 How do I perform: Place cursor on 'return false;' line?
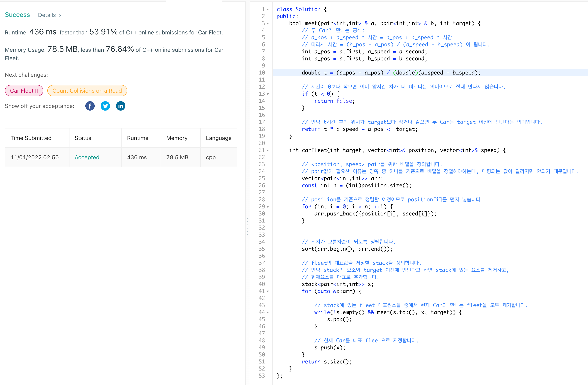pos(334,101)
